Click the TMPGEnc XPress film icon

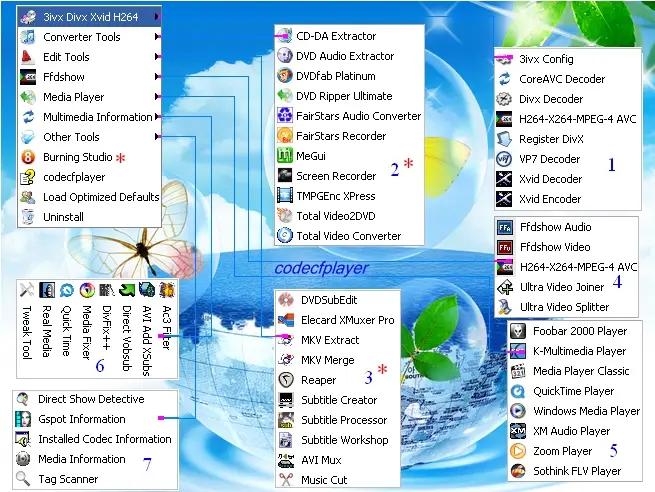click(285, 195)
